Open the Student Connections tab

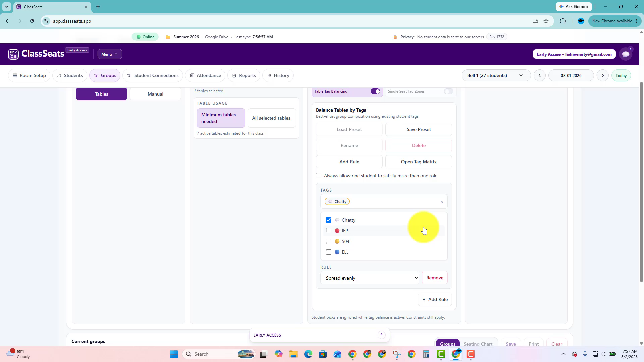(x=153, y=75)
